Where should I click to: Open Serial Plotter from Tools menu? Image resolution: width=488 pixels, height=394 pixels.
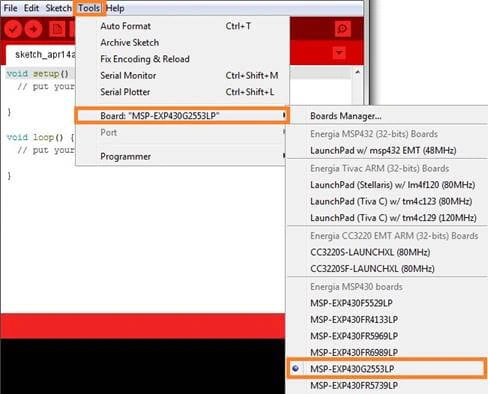(182, 92)
